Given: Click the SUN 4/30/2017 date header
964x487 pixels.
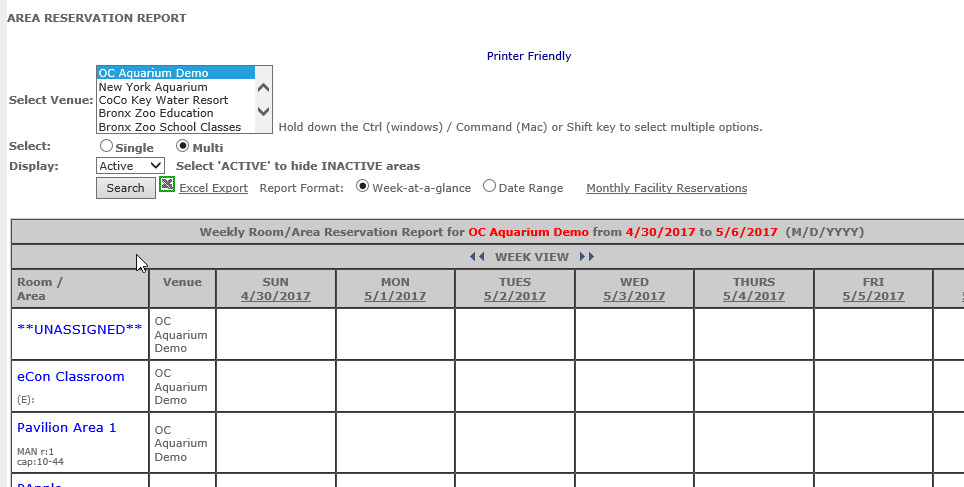Looking at the screenshot, I should pyautogui.click(x=275, y=296).
